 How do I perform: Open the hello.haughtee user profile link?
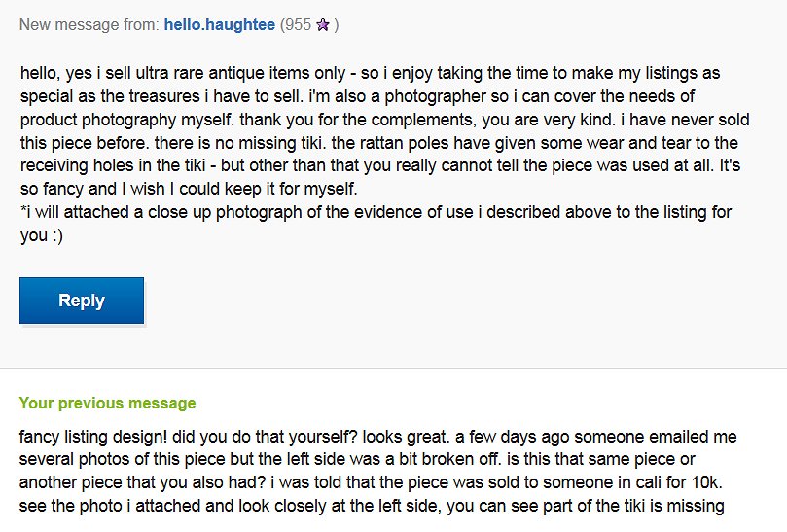pos(219,25)
